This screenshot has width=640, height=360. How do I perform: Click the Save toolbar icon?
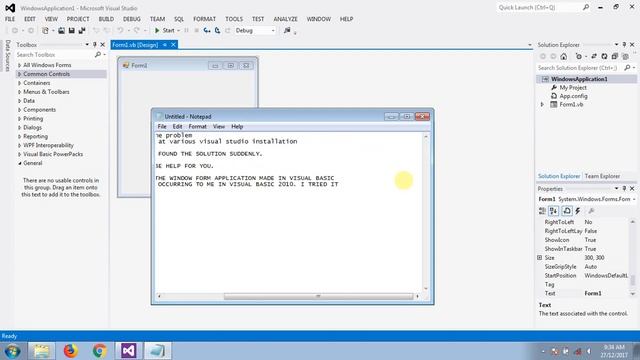pyautogui.click(x=71, y=31)
